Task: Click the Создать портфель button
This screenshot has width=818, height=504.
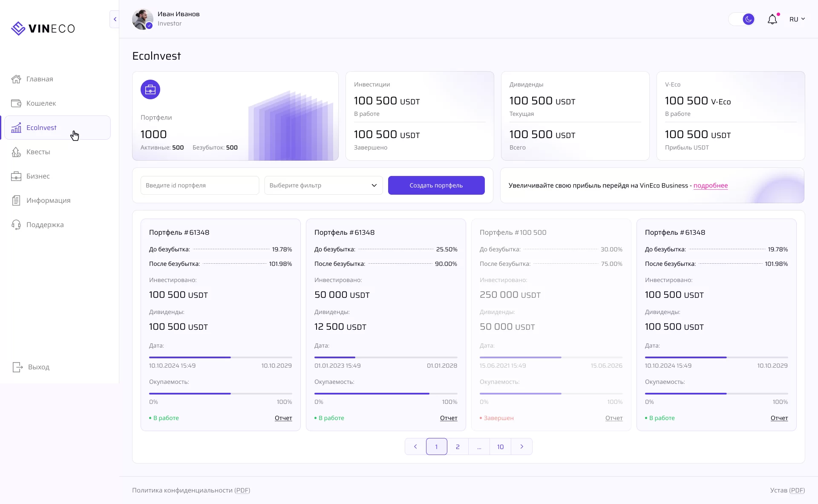Action: tap(436, 185)
